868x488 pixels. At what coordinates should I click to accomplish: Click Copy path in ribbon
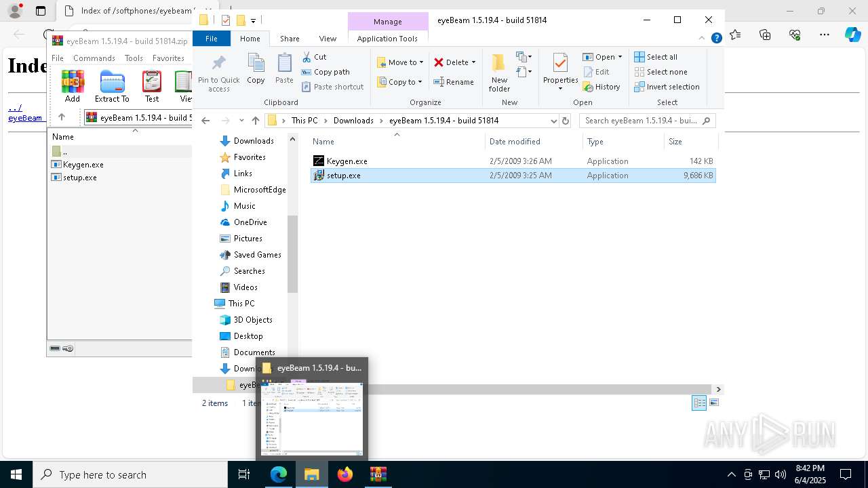coord(325,72)
